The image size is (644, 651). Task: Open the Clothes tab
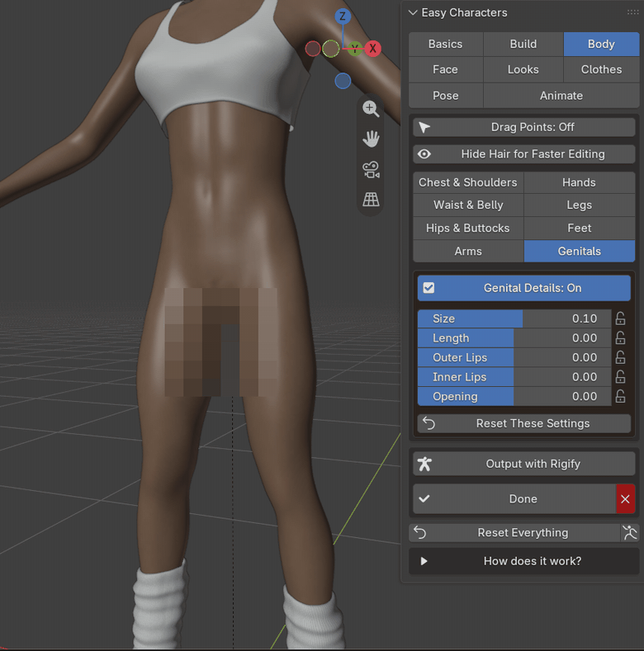tap(601, 69)
